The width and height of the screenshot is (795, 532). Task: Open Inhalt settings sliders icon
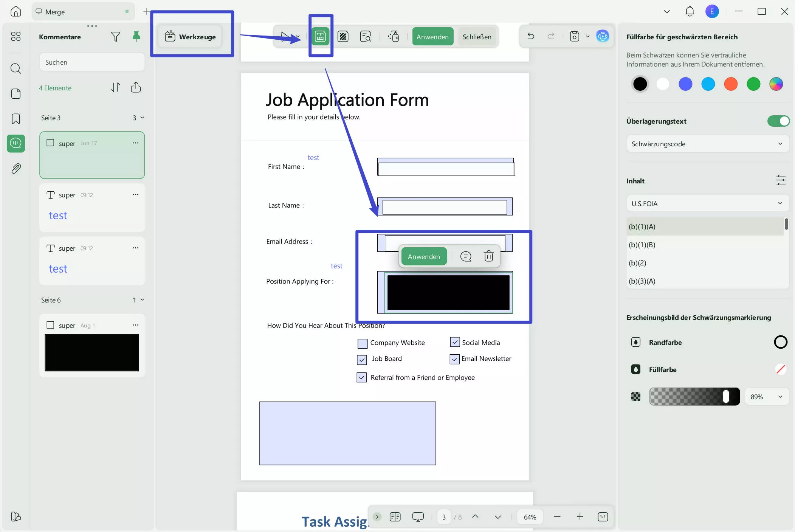point(781,180)
